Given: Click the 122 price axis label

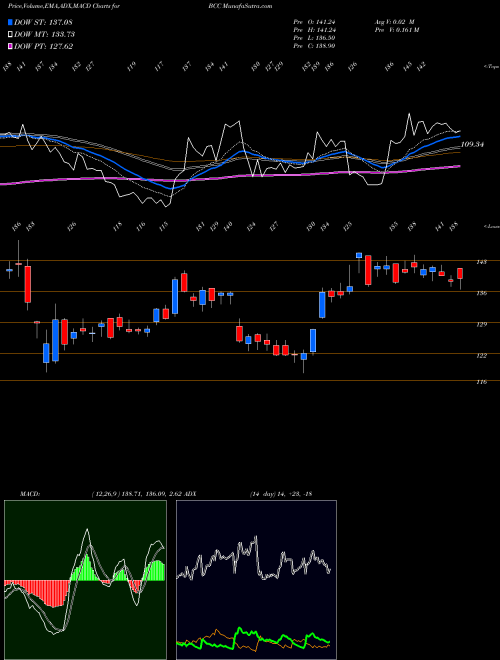Looking at the screenshot, I should [x=481, y=355].
